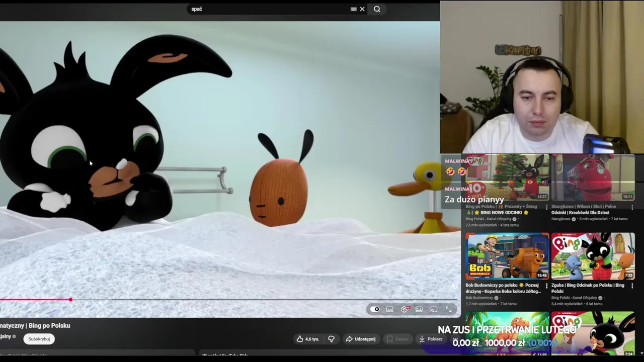This screenshot has width=644, height=362.
Task: Switch the player to theater mode
Action: pyautogui.click(x=419, y=309)
